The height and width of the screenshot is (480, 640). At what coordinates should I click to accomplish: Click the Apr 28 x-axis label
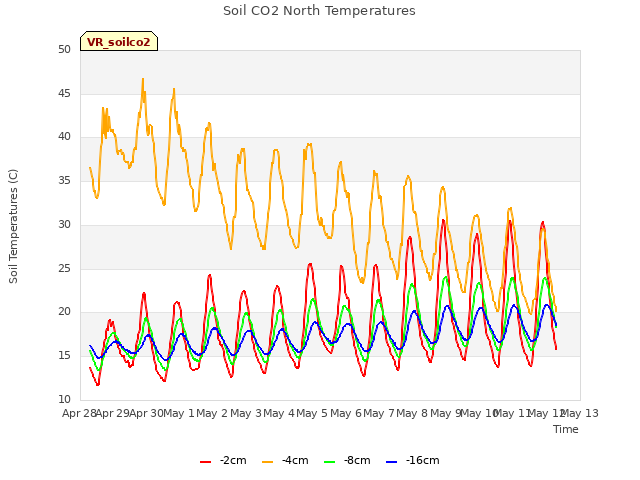(x=79, y=413)
